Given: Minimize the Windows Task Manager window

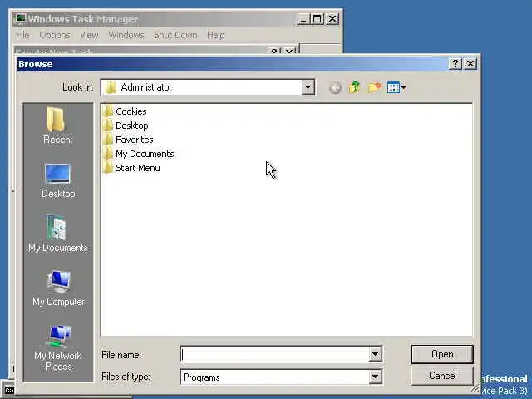Looking at the screenshot, I should pyautogui.click(x=303, y=19).
